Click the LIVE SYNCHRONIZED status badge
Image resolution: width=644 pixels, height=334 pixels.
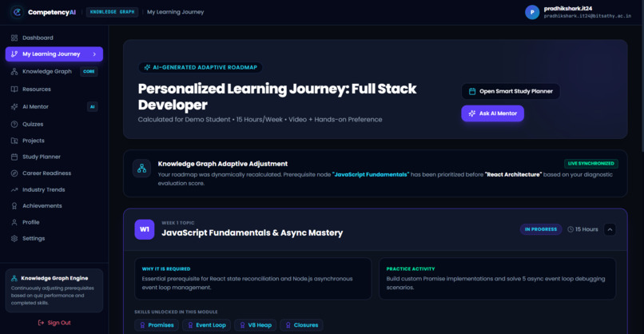tap(591, 164)
